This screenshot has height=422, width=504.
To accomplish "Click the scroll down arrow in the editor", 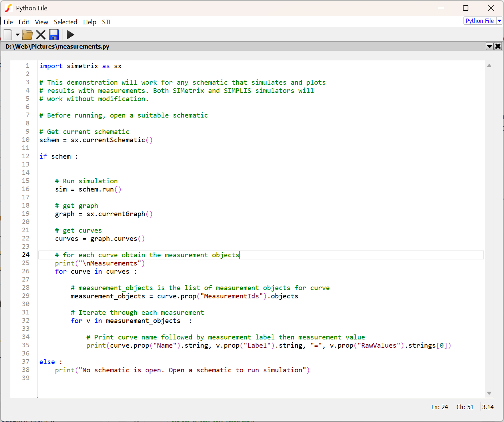I will [489, 393].
